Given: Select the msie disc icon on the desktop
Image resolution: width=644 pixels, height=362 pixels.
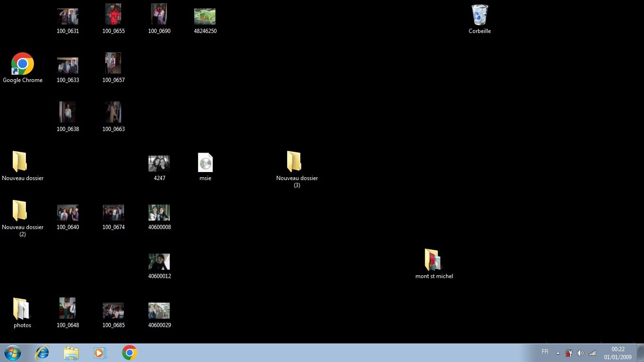Looking at the screenshot, I should pos(205,162).
